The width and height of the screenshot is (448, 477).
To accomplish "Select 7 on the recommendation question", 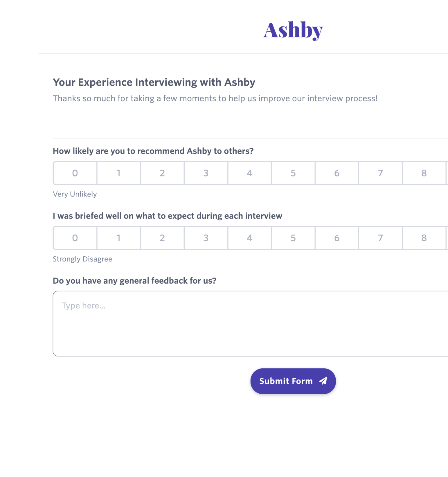I will click(380, 173).
